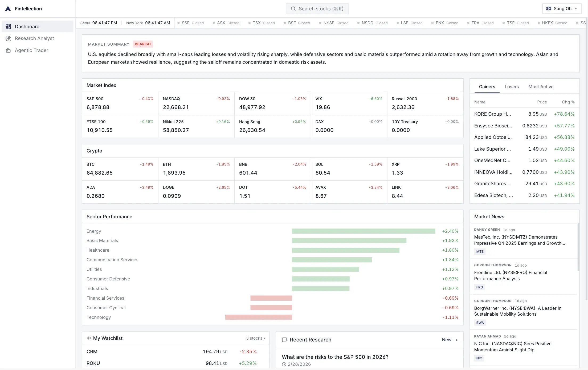
Task: Open the Sung Oh user dropdown
Action: [x=561, y=9]
